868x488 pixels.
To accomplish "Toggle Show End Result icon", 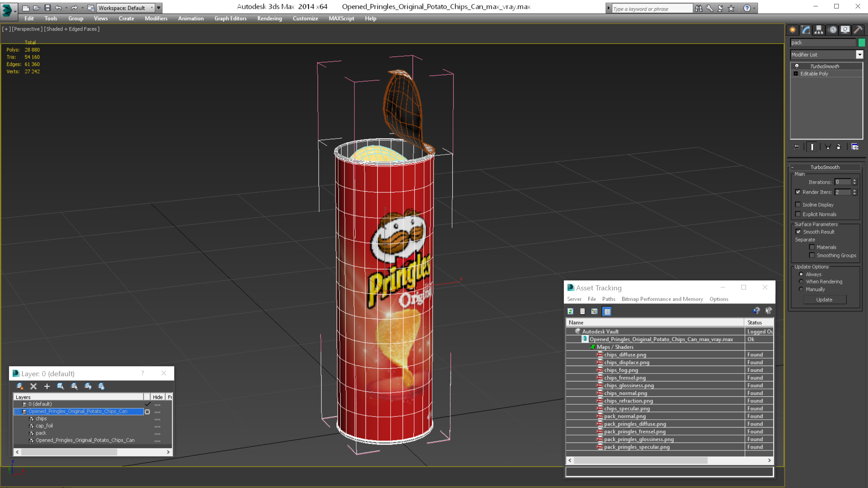I will point(812,147).
